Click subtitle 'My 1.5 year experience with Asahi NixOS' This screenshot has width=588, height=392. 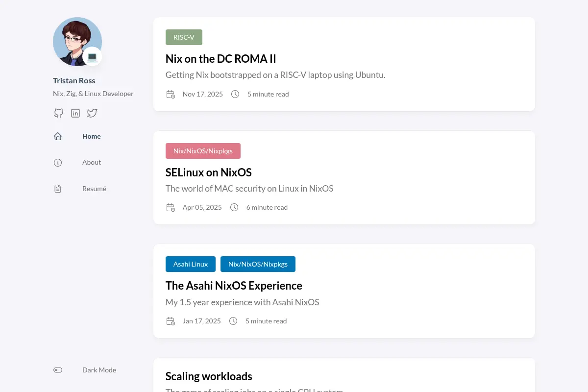tap(243, 302)
